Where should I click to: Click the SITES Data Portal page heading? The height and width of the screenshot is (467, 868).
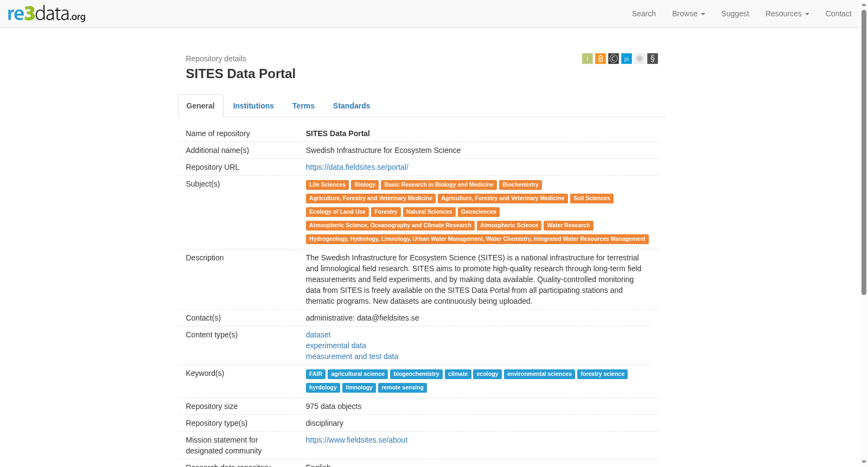tap(240, 74)
